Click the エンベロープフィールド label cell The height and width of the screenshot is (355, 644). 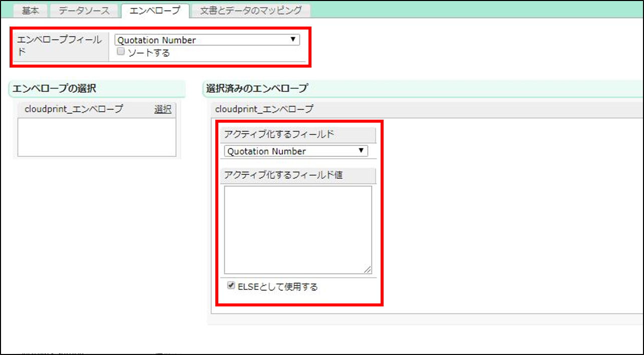click(x=60, y=46)
